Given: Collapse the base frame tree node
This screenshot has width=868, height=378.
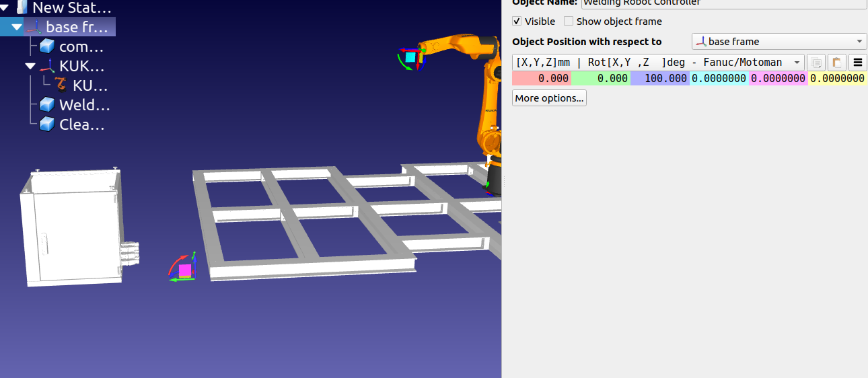Looking at the screenshot, I should (17, 27).
